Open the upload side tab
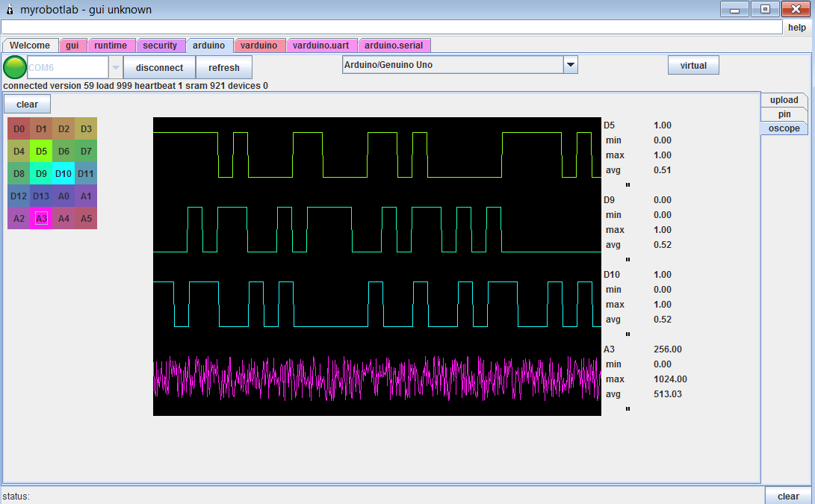815x504 pixels. [x=784, y=100]
